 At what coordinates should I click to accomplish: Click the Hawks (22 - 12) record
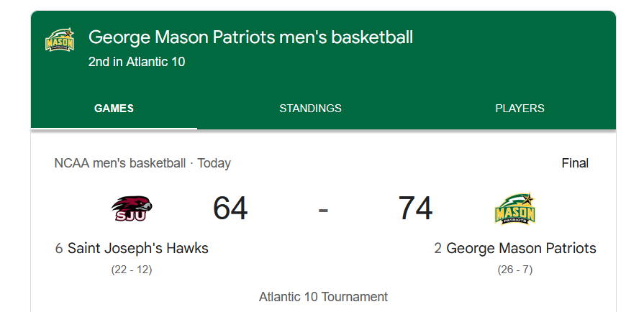point(132,270)
